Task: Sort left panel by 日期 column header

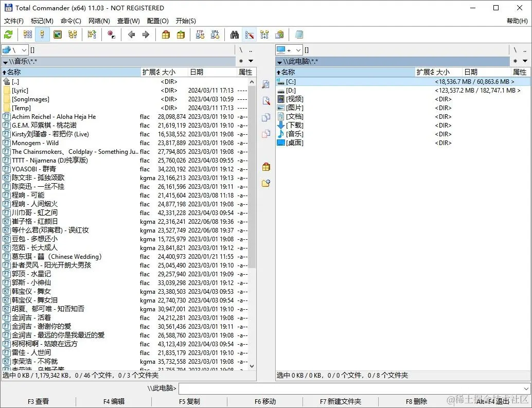Action: click(x=212, y=72)
